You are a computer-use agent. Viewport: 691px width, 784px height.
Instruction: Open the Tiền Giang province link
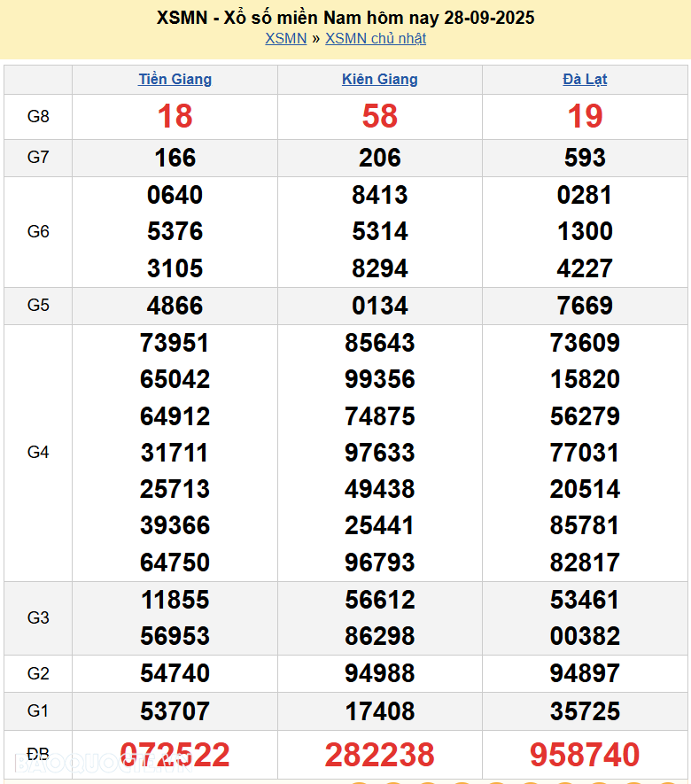175,79
